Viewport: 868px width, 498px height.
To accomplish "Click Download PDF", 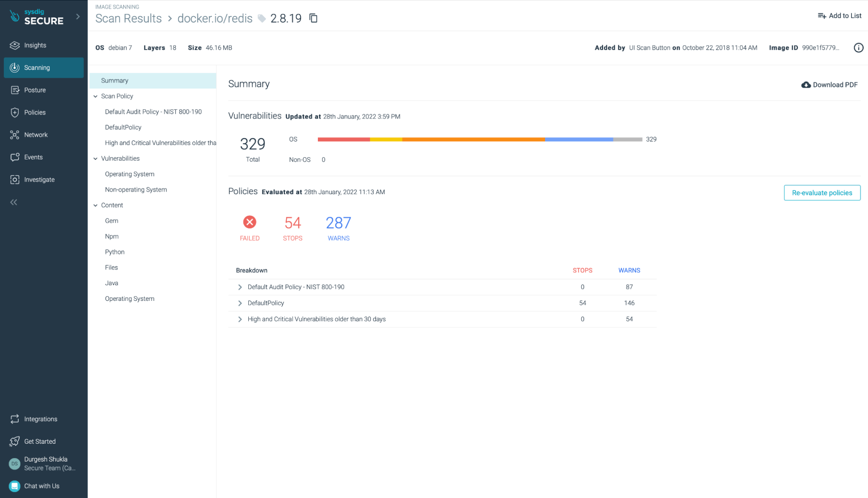I will click(x=829, y=85).
